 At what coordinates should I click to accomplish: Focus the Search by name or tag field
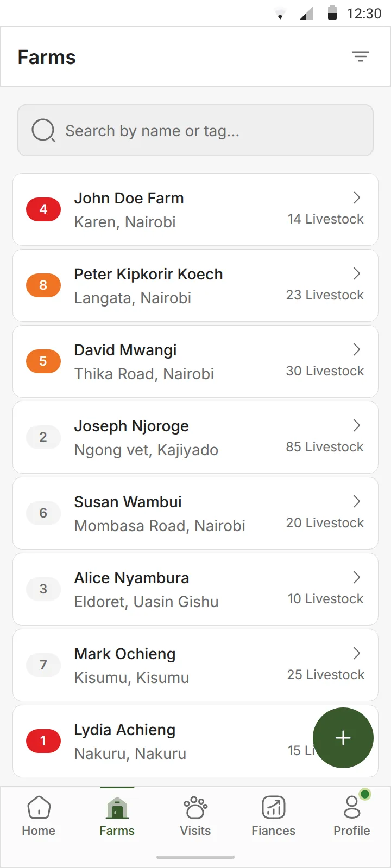point(195,130)
